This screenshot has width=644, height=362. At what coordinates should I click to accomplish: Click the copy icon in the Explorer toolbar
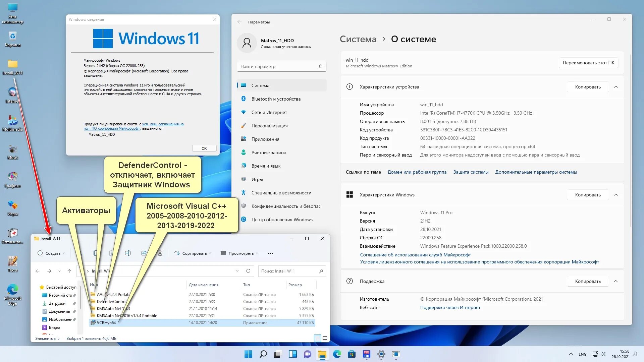pos(94,253)
